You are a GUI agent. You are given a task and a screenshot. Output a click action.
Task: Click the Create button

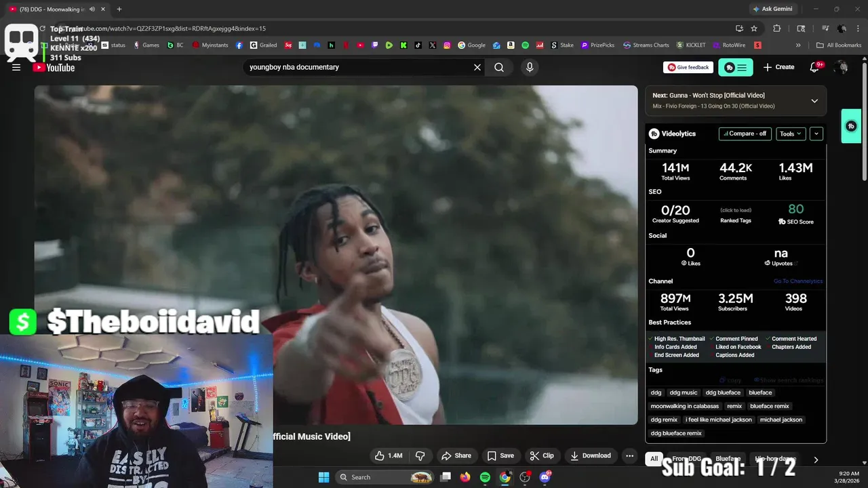click(778, 67)
